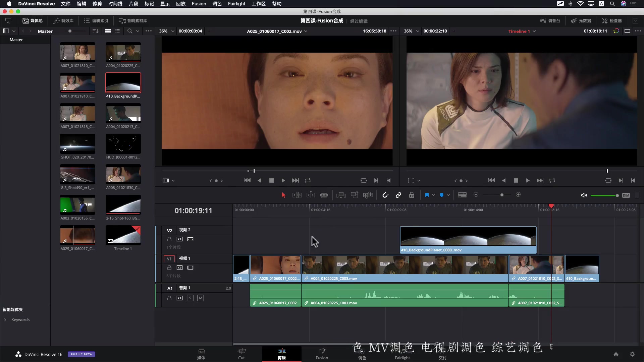
Task: Switch to the Fusion page tab
Action: [322, 354]
